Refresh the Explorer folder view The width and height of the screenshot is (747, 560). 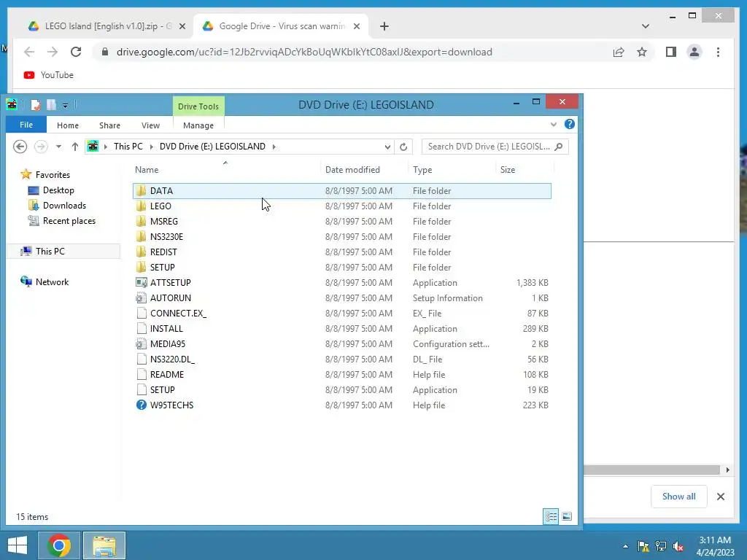click(403, 147)
